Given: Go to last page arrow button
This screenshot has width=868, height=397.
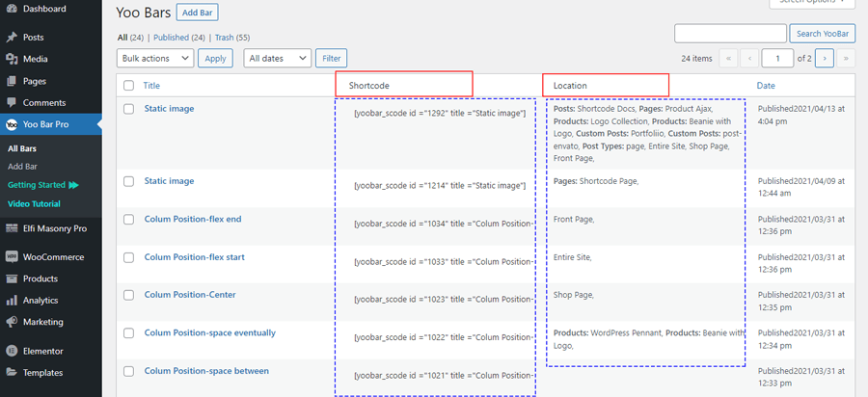Looking at the screenshot, I should click(846, 58).
